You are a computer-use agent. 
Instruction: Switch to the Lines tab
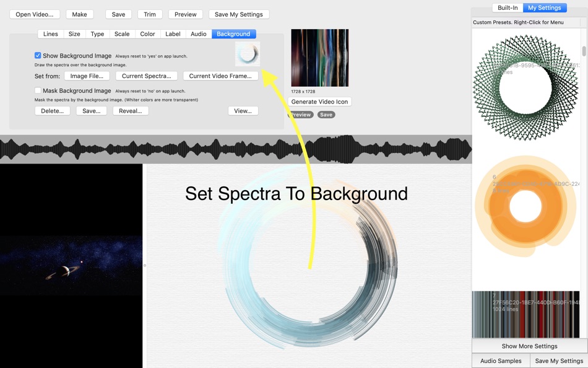[51, 34]
